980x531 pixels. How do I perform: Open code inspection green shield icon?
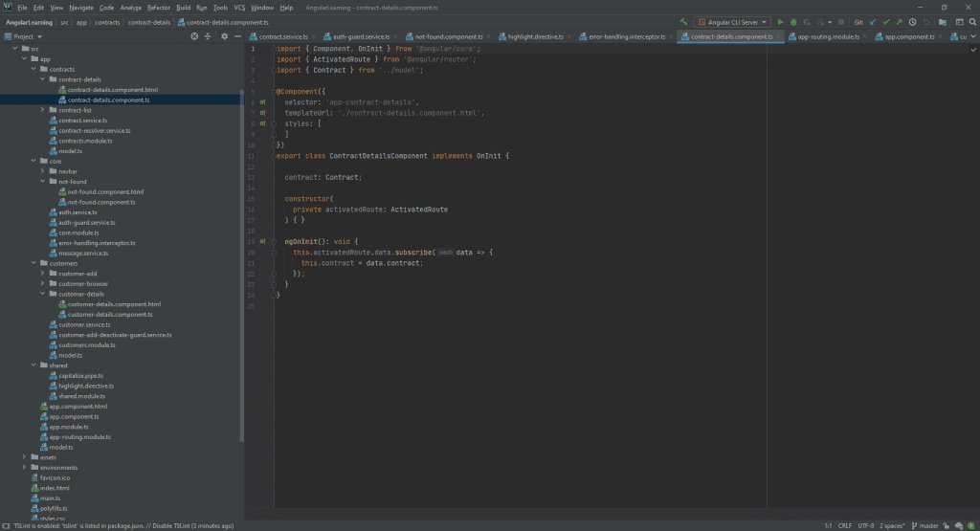click(x=970, y=526)
